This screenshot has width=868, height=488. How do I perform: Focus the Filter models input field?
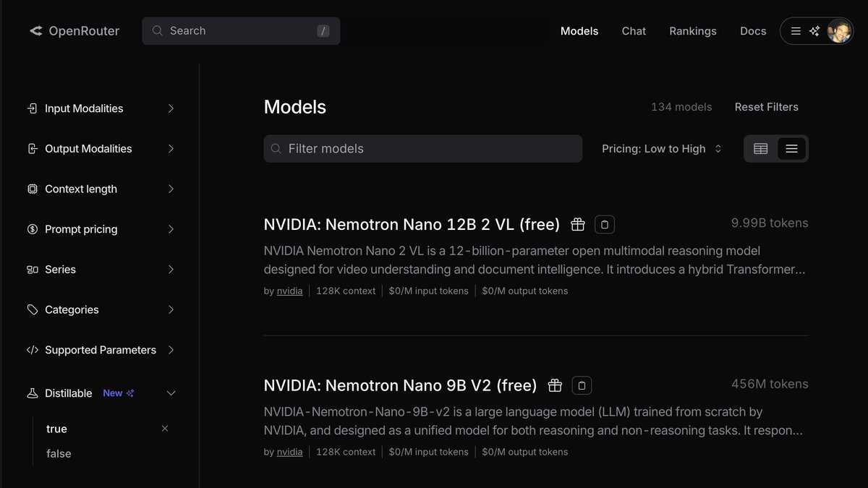[423, 148]
